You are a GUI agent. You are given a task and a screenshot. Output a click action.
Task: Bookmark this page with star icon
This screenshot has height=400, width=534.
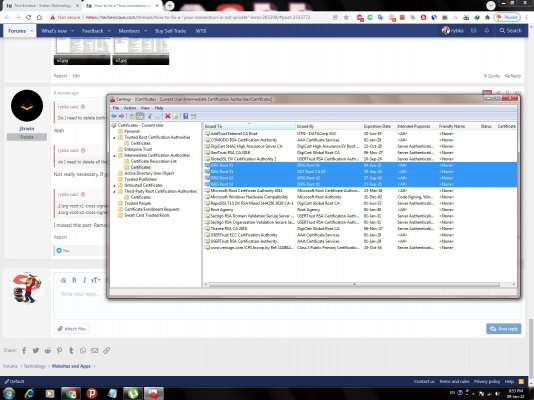click(346, 17)
